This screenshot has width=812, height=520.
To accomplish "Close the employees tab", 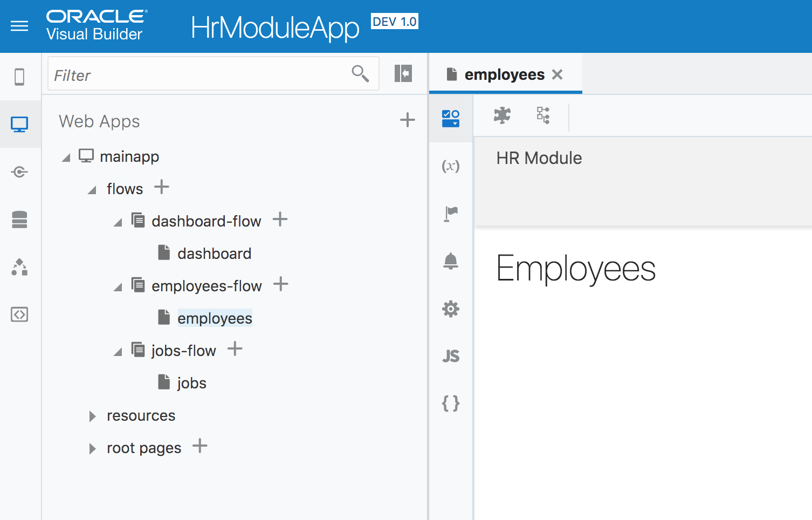I will pyautogui.click(x=558, y=74).
